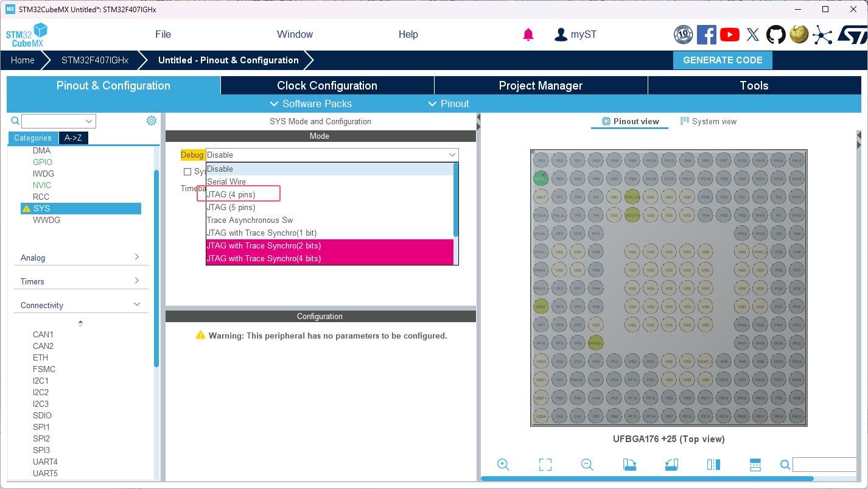Select JTAG with Trace Synchro(1 bit)
This screenshot has width=868, height=489.
tap(330, 233)
